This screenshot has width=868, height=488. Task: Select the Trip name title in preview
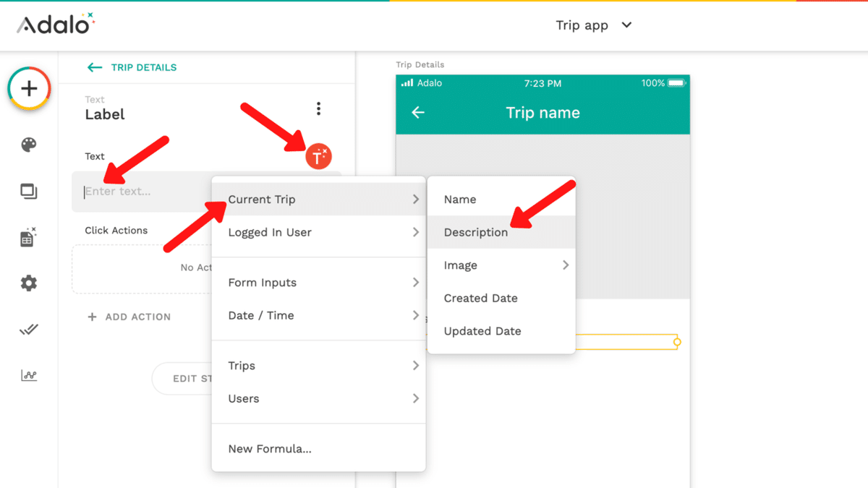(x=542, y=113)
